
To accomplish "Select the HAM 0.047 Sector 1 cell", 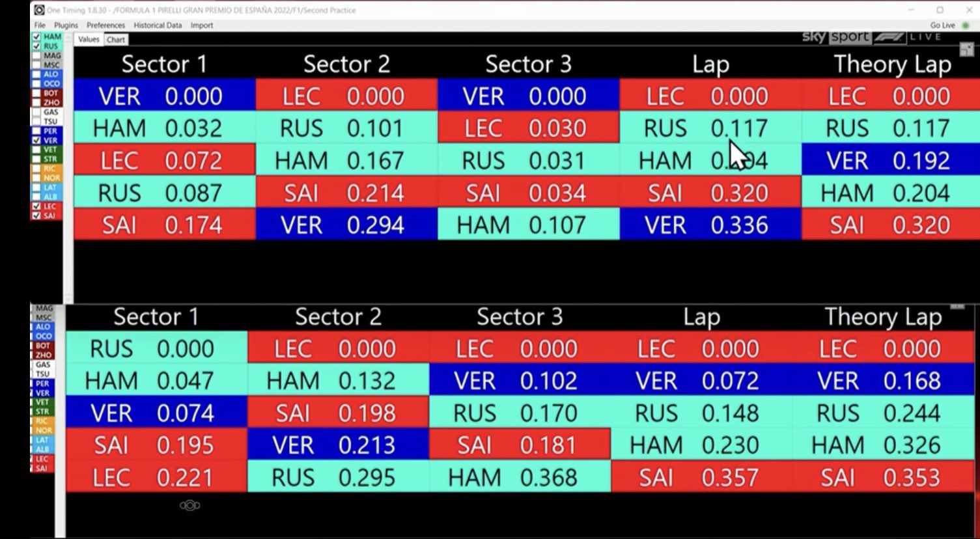I will pos(156,381).
